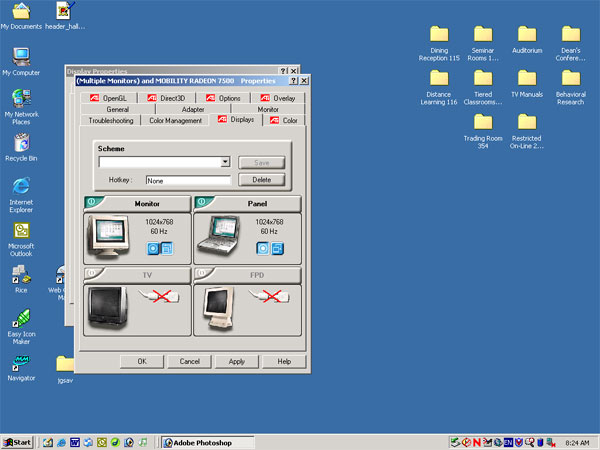Click the OK button
The height and width of the screenshot is (450, 600).
click(x=142, y=362)
